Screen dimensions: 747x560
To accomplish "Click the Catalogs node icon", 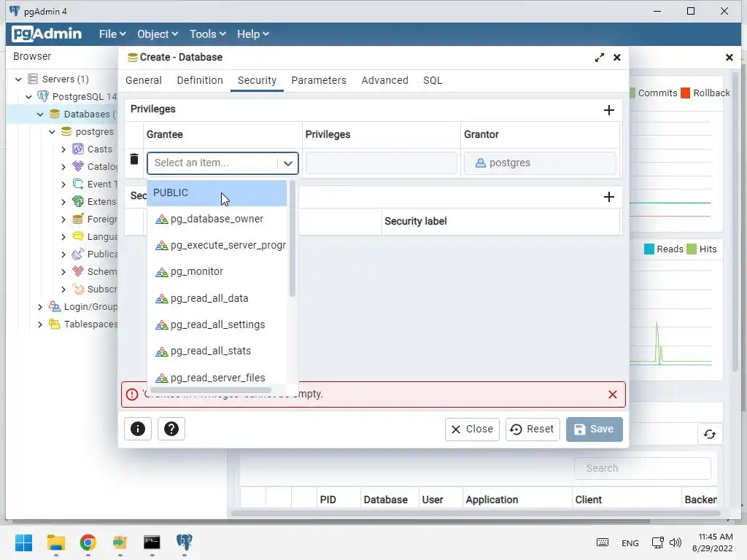I will [x=78, y=166].
